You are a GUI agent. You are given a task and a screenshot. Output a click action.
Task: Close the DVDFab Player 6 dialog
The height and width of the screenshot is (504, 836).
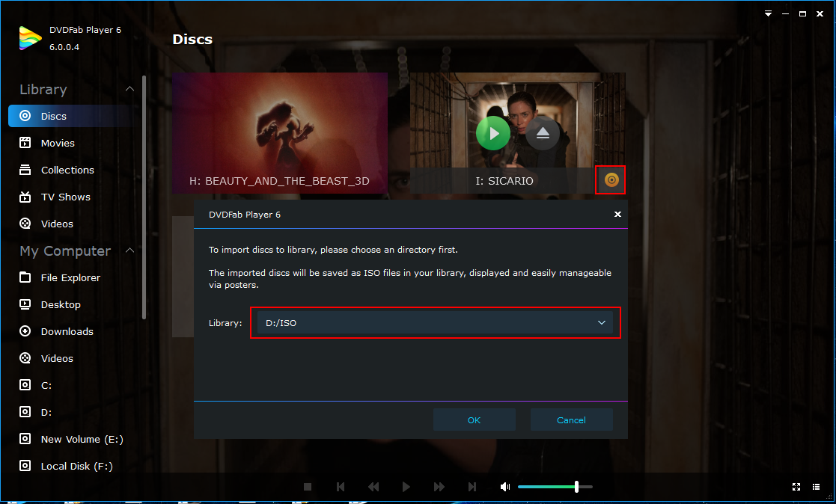617,214
